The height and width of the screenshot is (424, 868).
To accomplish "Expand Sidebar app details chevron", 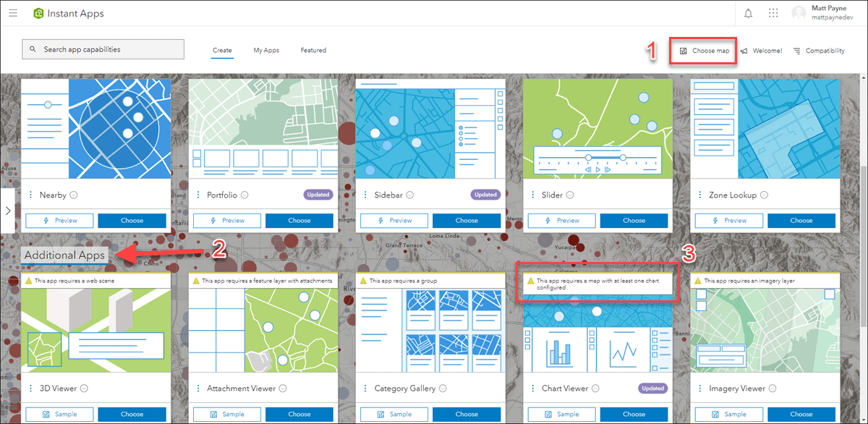I will [x=410, y=195].
